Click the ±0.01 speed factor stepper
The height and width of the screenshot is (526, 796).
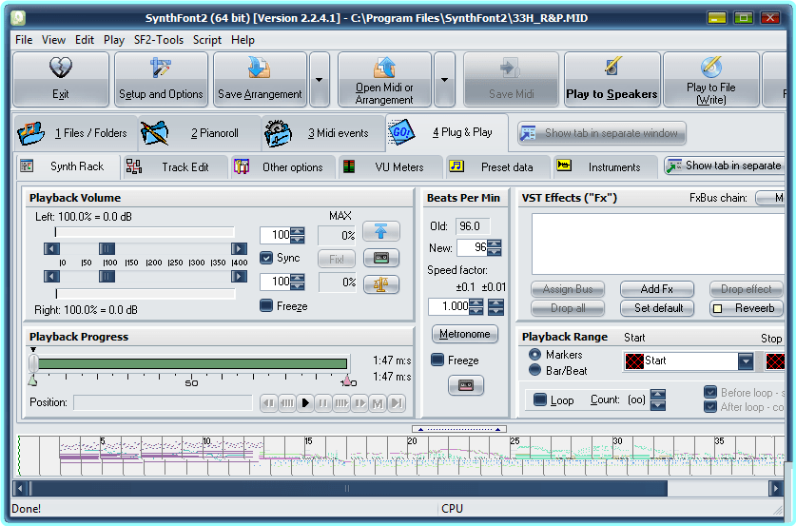tap(496, 306)
